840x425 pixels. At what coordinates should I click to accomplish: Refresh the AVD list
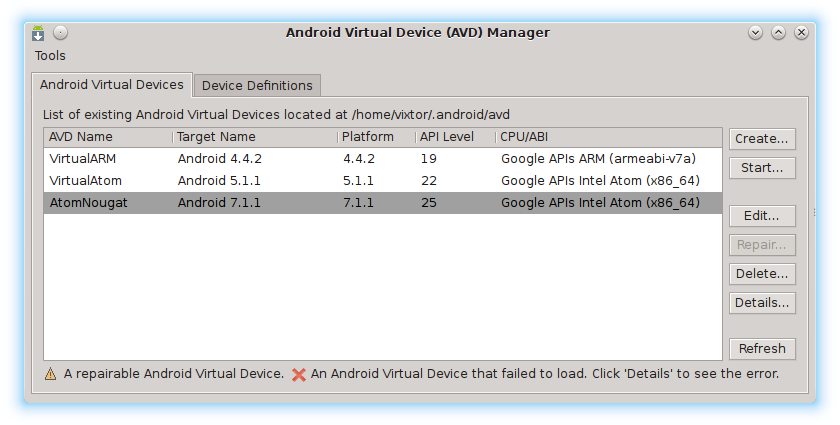(762, 349)
